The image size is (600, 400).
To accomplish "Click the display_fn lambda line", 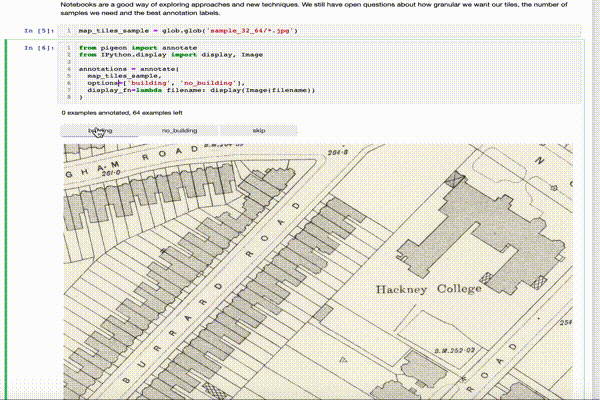I will [x=200, y=90].
